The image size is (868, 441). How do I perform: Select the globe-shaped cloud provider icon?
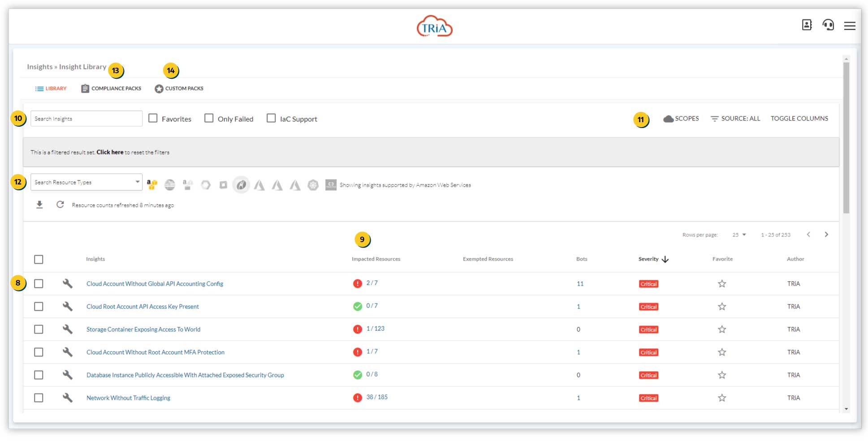[169, 184]
